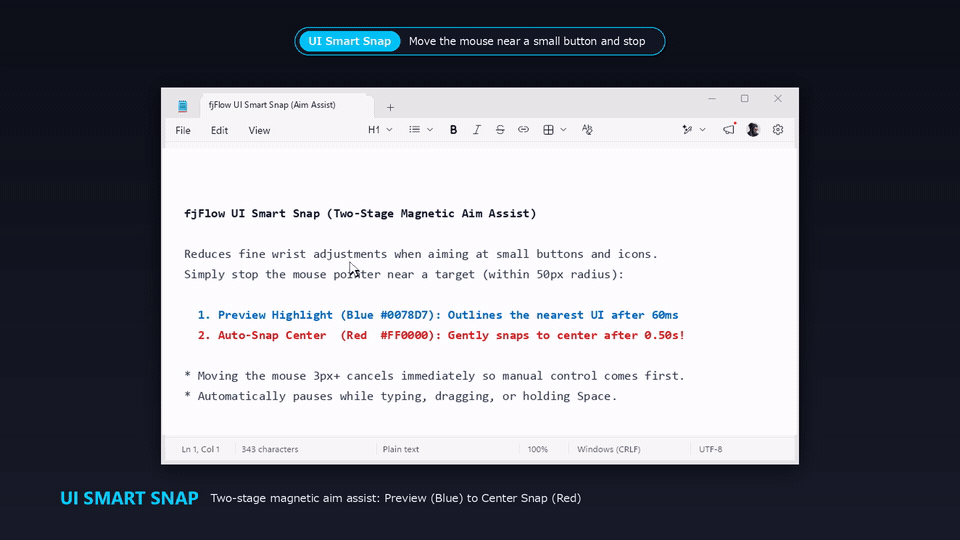960x540 pixels.
Task: Click 'Windows (CRLF)' line ending entry
Action: pos(609,449)
